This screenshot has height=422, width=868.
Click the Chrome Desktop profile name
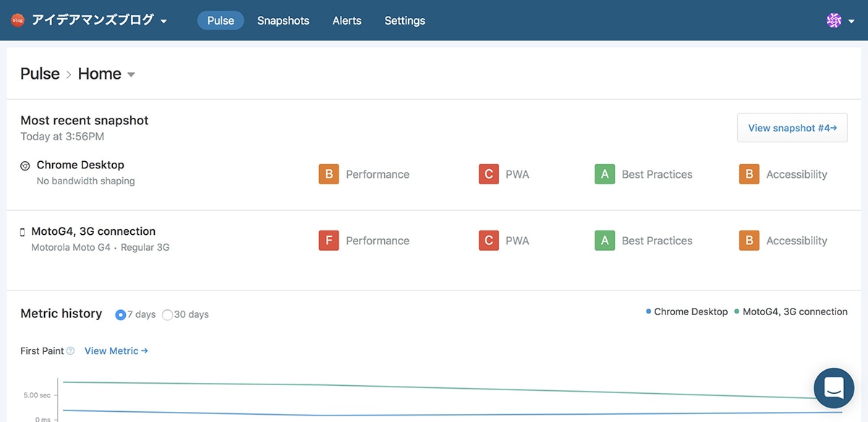[80, 165]
